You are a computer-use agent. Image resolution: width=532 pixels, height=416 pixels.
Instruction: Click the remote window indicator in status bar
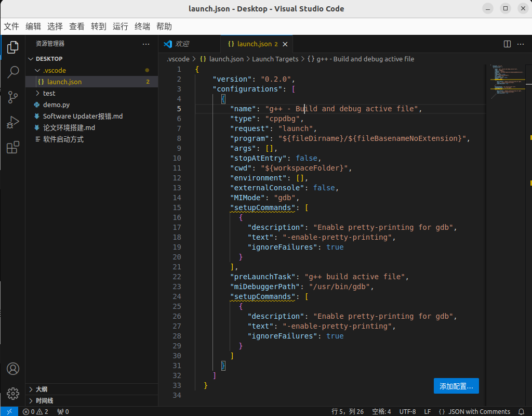coord(9,411)
